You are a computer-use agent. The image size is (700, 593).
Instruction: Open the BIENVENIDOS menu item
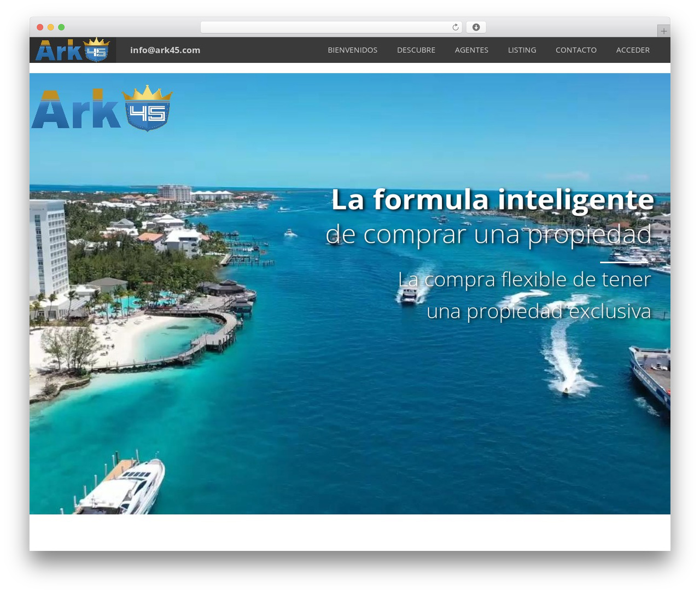(353, 50)
